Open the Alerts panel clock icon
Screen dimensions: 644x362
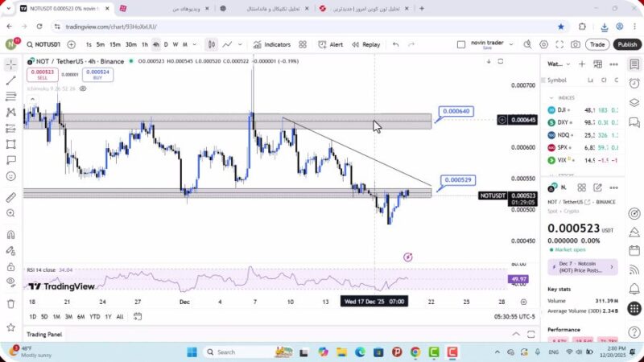pyautogui.click(x=634, y=83)
